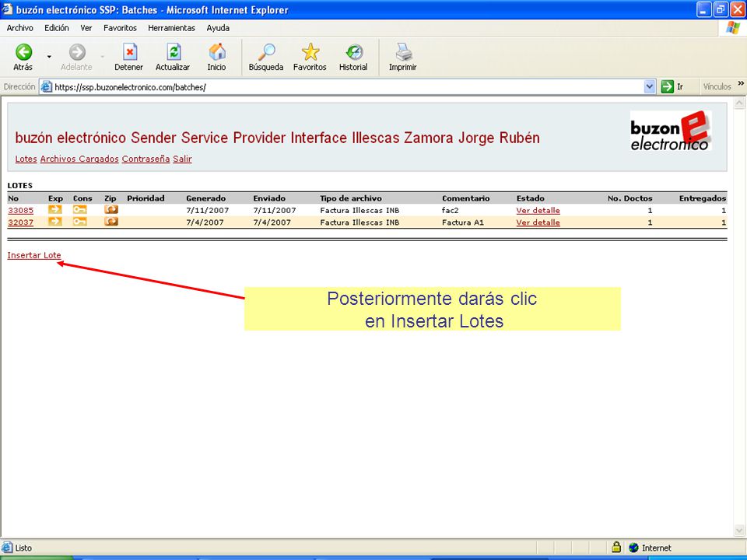Open lot number 32037
The width and height of the screenshot is (747, 560).
point(20,222)
